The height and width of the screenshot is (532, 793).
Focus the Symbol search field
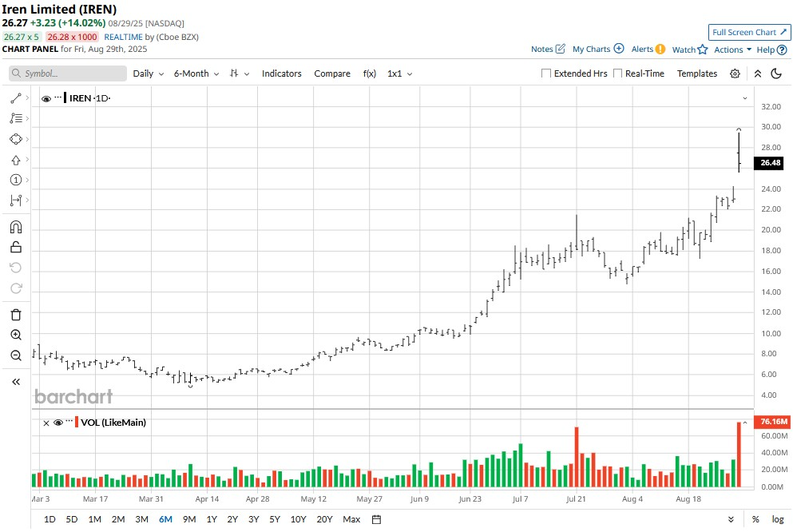click(68, 73)
